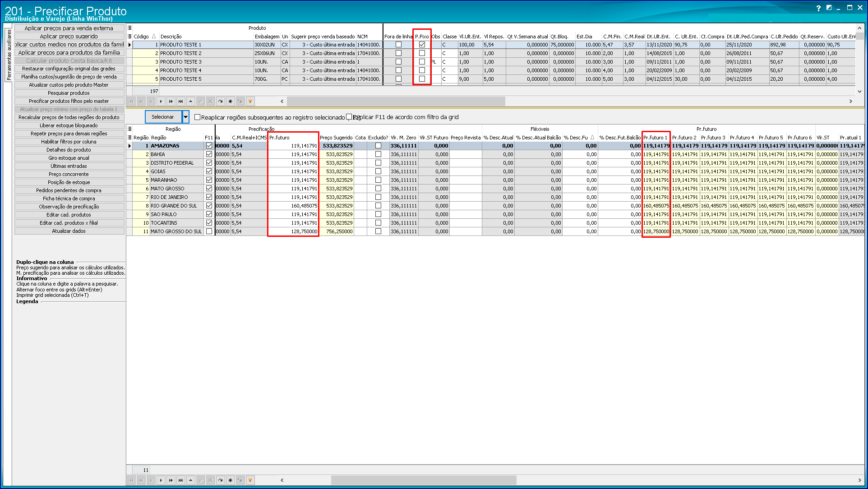868x489 pixels.
Task: Open the orange filter icon in region navigator
Action: click(x=250, y=480)
